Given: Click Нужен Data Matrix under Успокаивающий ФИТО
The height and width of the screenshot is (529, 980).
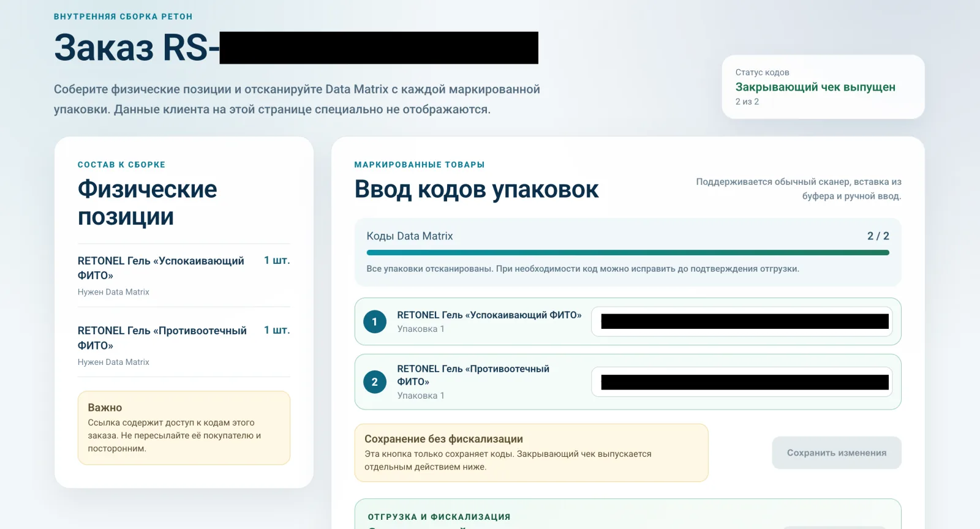Looking at the screenshot, I should [113, 292].
